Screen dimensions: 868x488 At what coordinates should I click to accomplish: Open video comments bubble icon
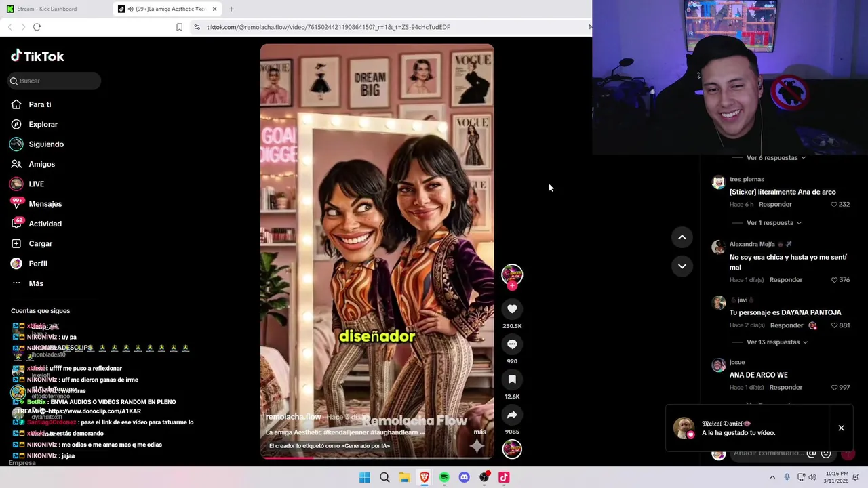point(512,344)
